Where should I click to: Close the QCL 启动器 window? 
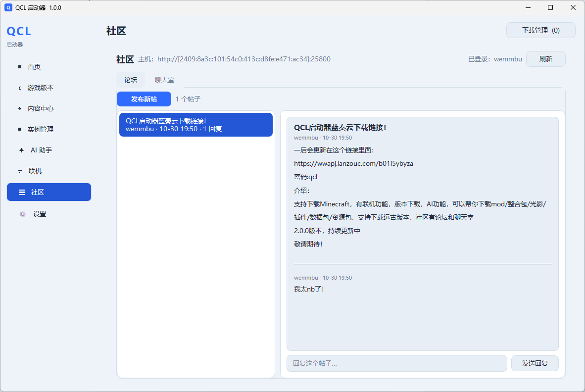573,7
